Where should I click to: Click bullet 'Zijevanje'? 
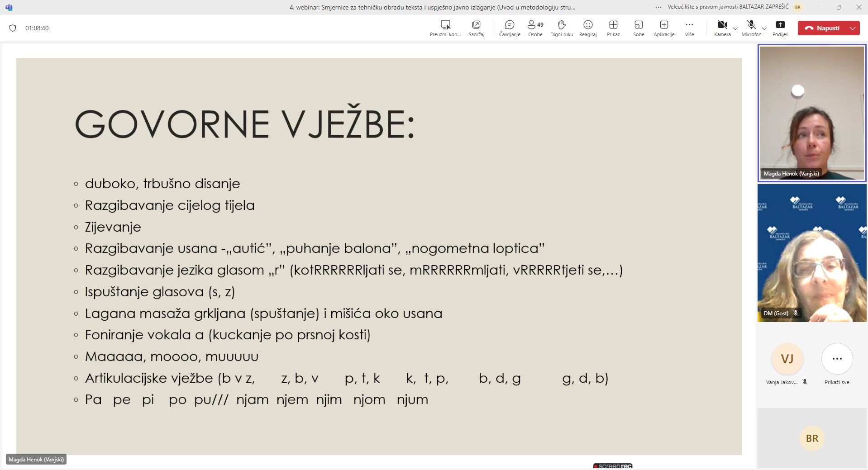pyautogui.click(x=113, y=227)
